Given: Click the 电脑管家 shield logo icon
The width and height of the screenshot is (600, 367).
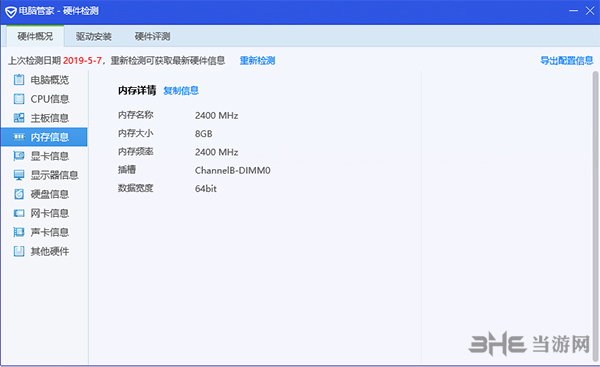Looking at the screenshot, I should (11, 11).
